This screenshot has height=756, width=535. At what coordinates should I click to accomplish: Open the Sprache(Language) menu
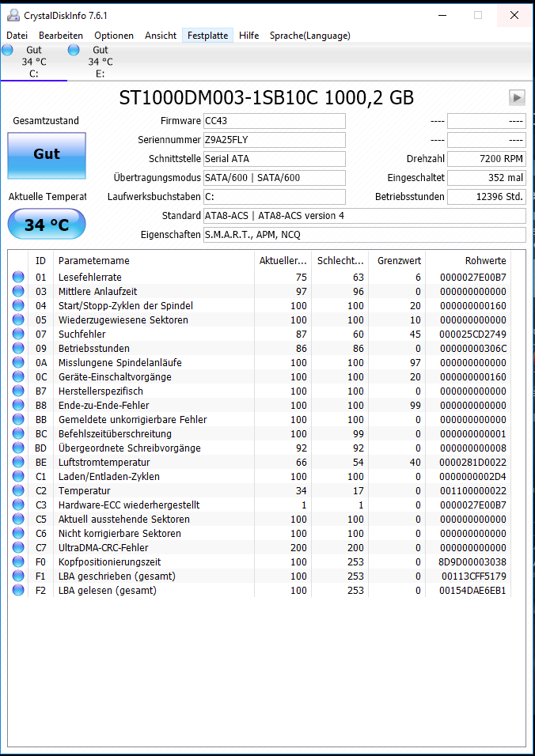tap(310, 36)
